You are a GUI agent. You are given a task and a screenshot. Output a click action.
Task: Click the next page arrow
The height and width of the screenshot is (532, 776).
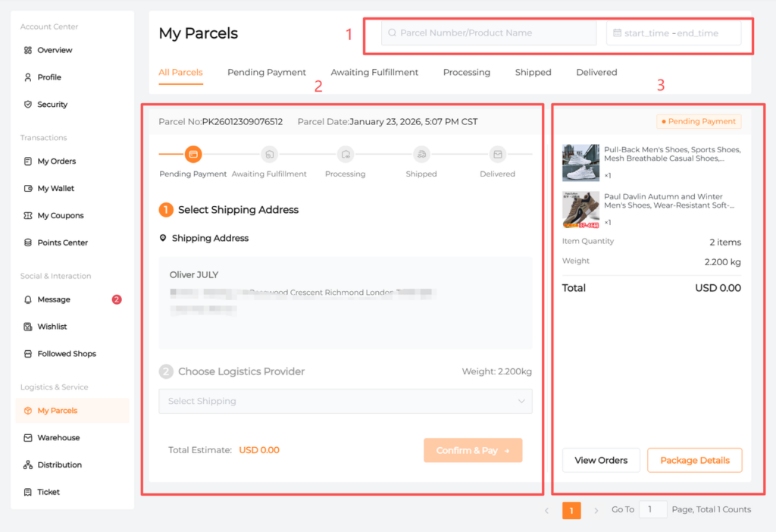point(596,511)
